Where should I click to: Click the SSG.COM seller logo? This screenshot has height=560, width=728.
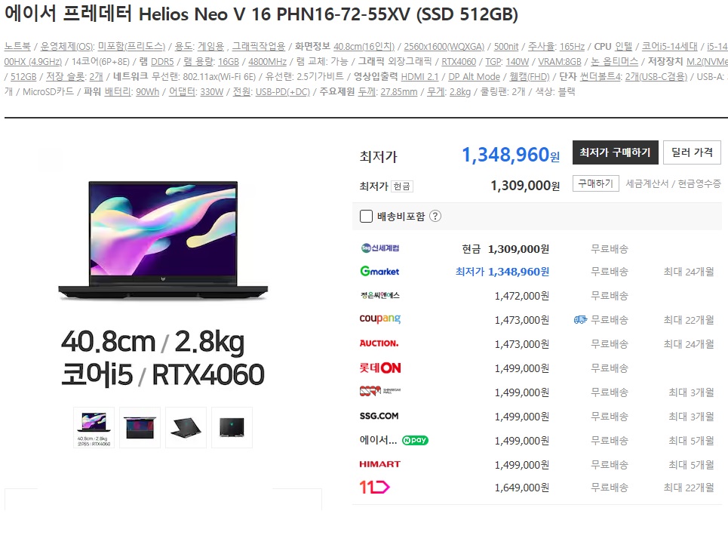coord(379,416)
